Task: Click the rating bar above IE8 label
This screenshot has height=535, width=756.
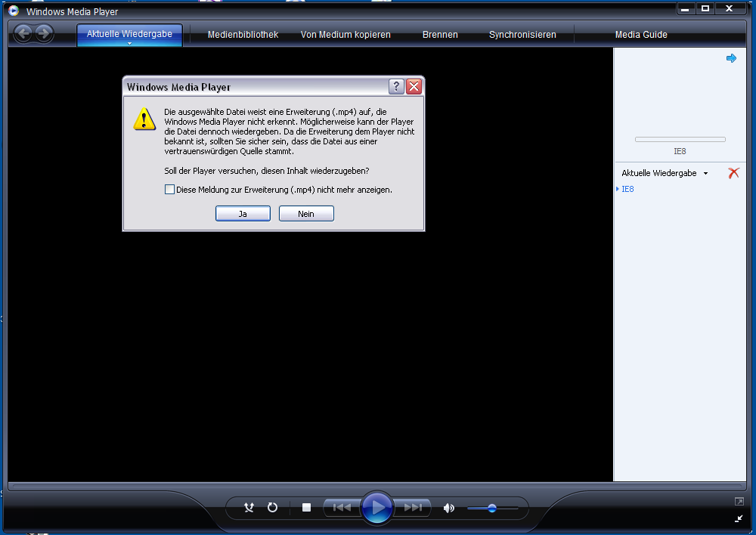Action: pyautogui.click(x=680, y=139)
